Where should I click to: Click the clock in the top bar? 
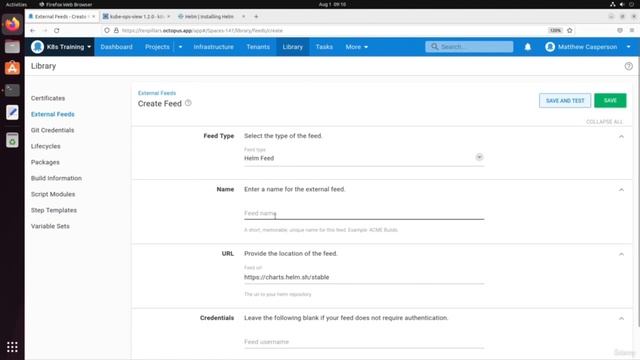coord(332,4)
